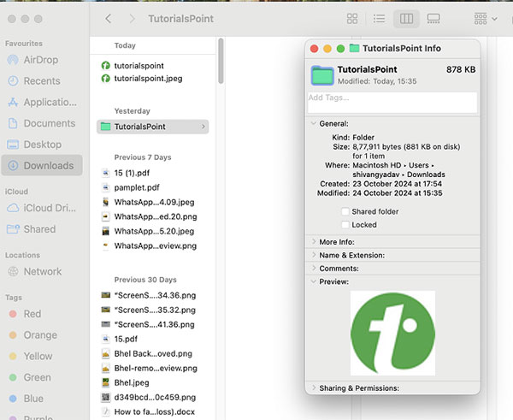Collapse the General section
The image size is (513, 420).
315,124
